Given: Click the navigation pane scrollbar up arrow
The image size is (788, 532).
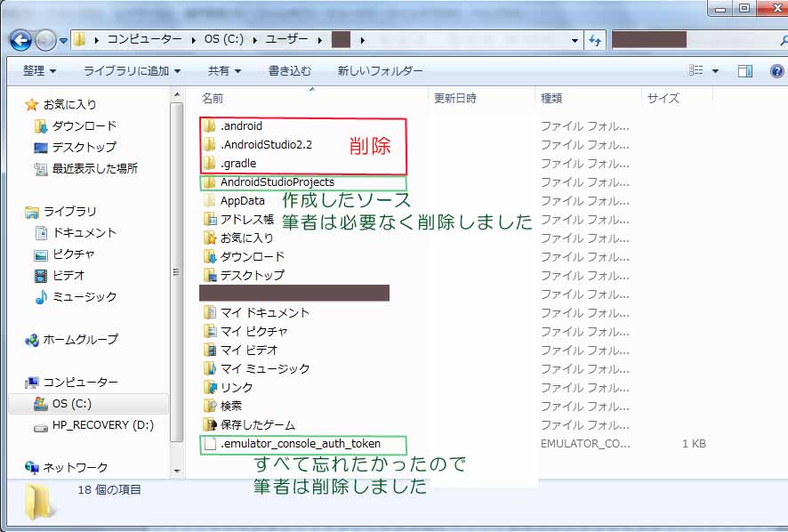Looking at the screenshot, I should (x=176, y=94).
